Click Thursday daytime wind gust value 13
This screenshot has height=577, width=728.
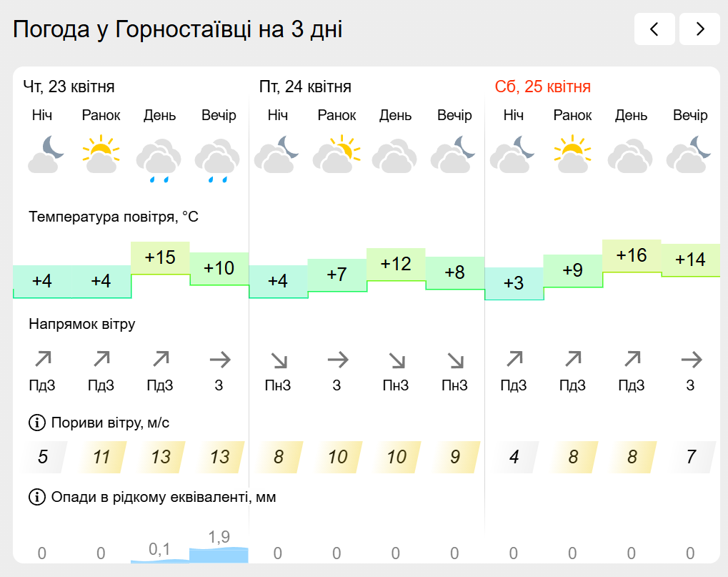[x=161, y=457]
